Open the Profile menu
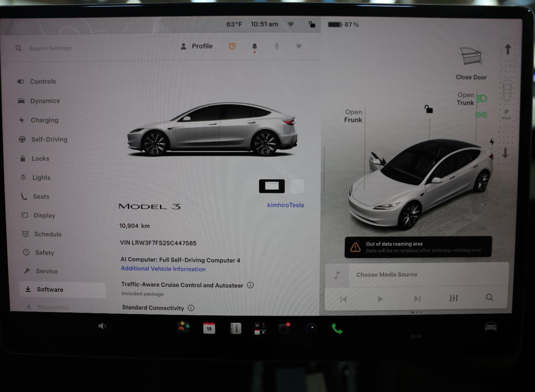The width and height of the screenshot is (535, 392). 196,46
